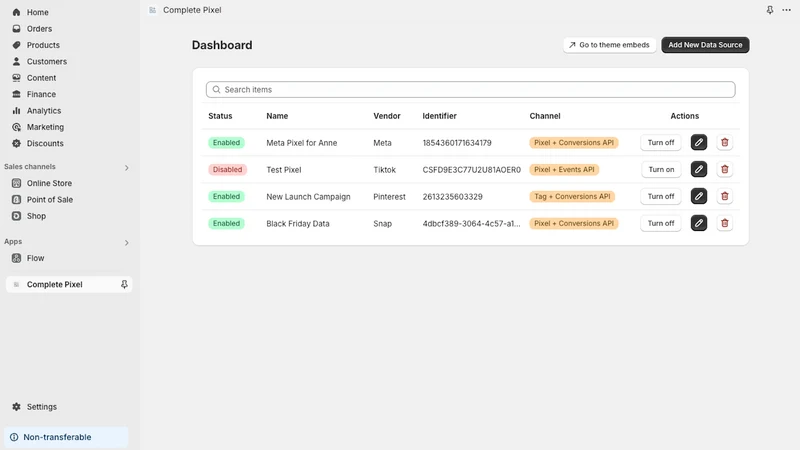The image size is (800, 450).
Task: Click the info icon beside Non-transferable
Action: 14,437
